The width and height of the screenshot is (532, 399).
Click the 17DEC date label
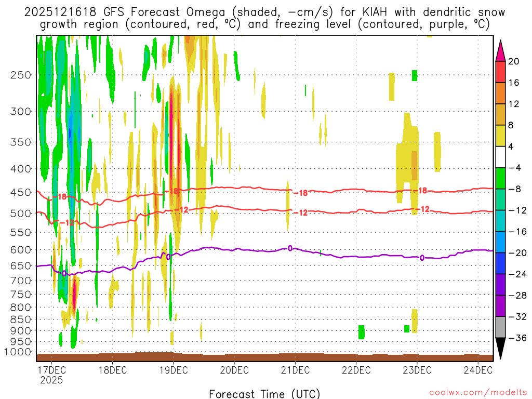tap(51, 370)
